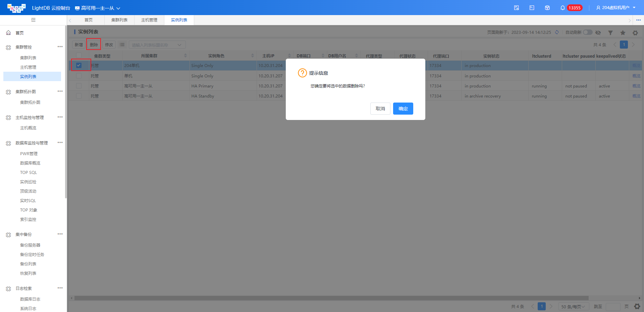Check the HA Primary row checkbox
Viewport: 644px width, 312px height.
pos(79,86)
